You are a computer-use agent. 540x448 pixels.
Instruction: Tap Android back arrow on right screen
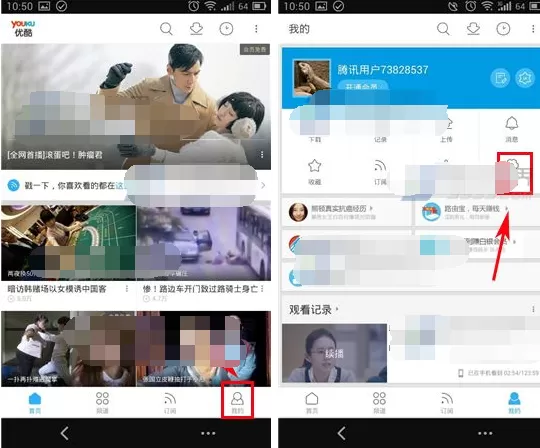[341, 433]
